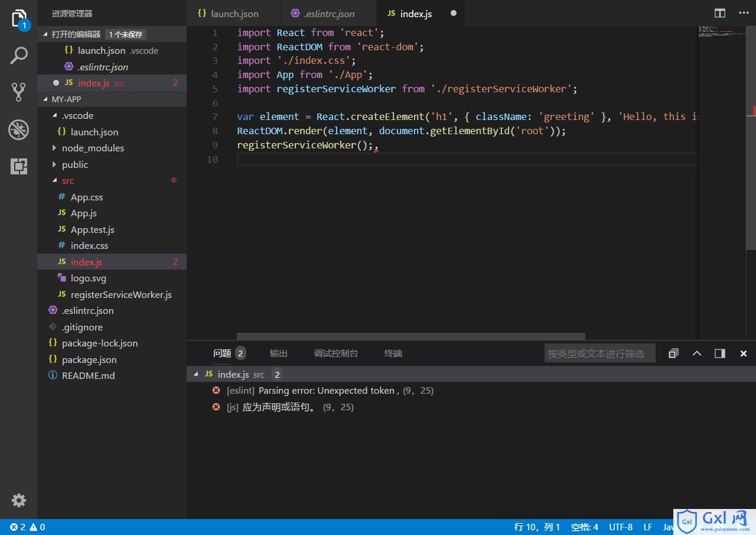Open the Debug view icon
Viewport: 756px width, 535px height.
click(x=19, y=129)
